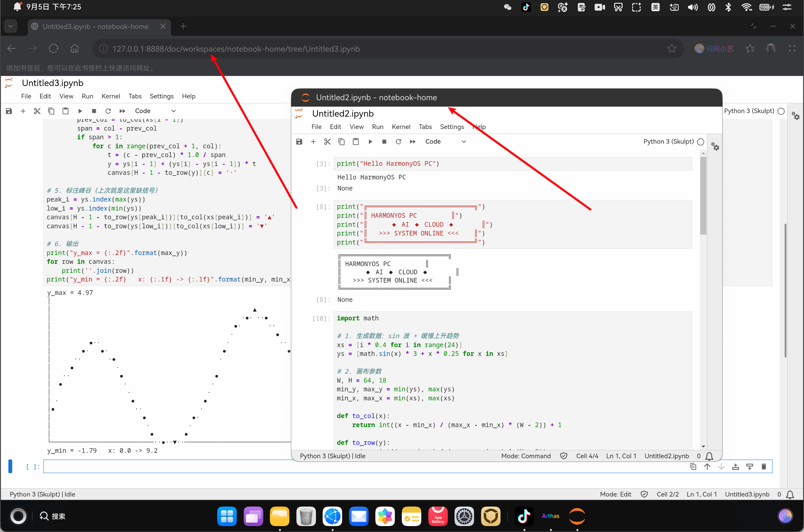
Task: Open the 搜索 search in the taskbar
Action: click(x=53, y=516)
